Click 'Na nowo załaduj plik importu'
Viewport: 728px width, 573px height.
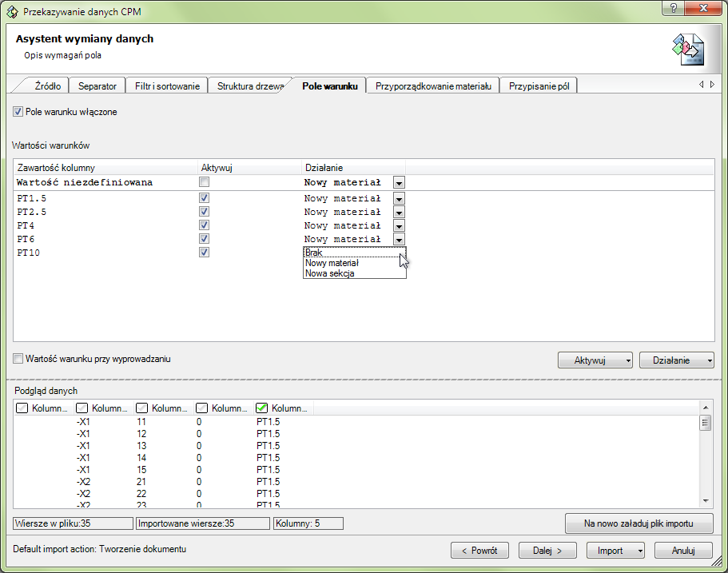pos(638,523)
